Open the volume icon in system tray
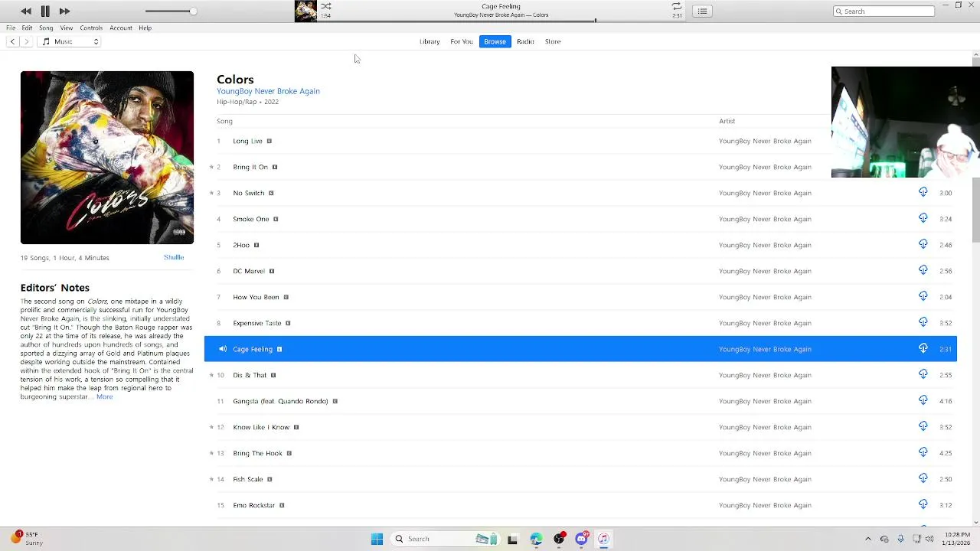This screenshot has width=980, height=551. click(929, 539)
